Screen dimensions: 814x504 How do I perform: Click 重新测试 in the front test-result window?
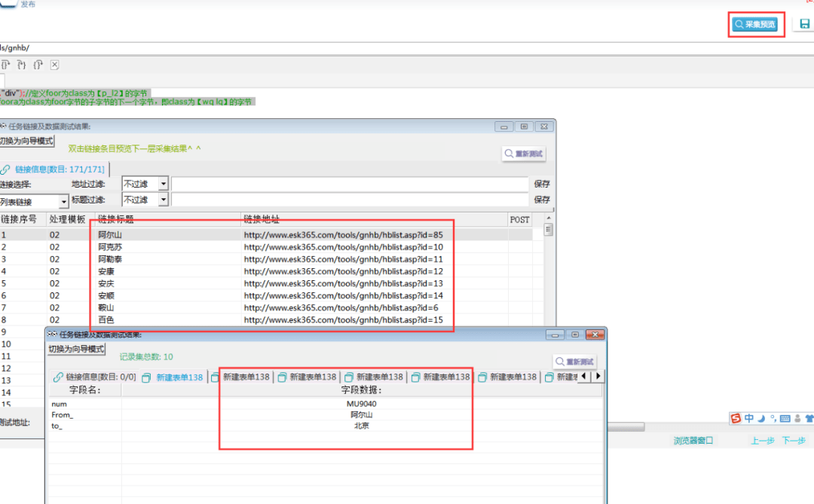coord(574,362)
